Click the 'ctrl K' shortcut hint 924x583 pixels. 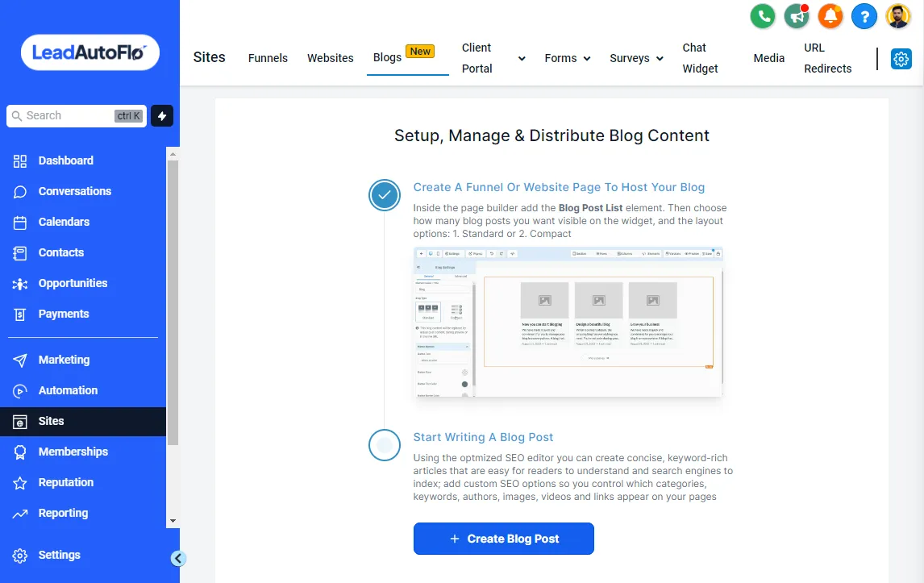[128, 116]
